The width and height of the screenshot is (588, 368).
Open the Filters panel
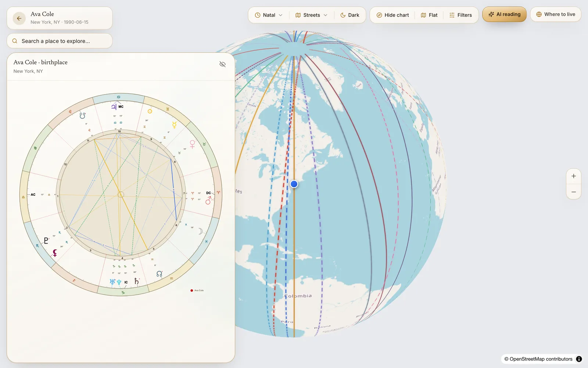coord(460,15)
